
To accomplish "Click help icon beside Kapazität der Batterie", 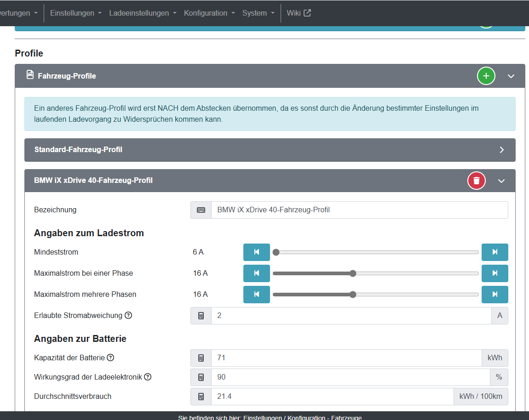I will pos(110,358).
